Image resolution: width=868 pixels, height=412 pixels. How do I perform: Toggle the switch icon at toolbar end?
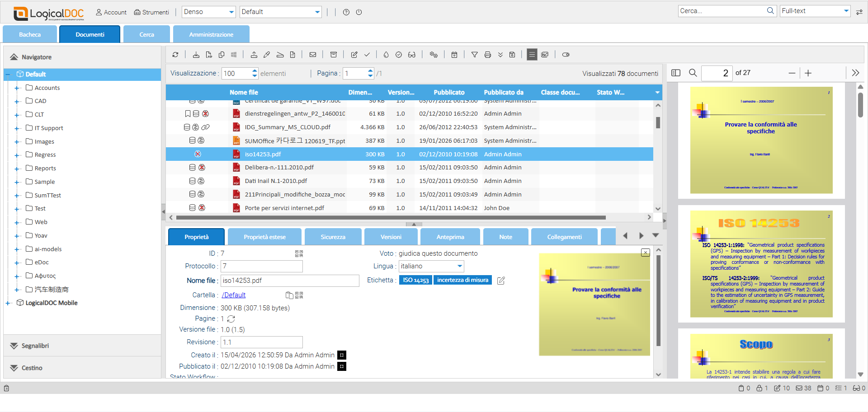click(566, 55)
